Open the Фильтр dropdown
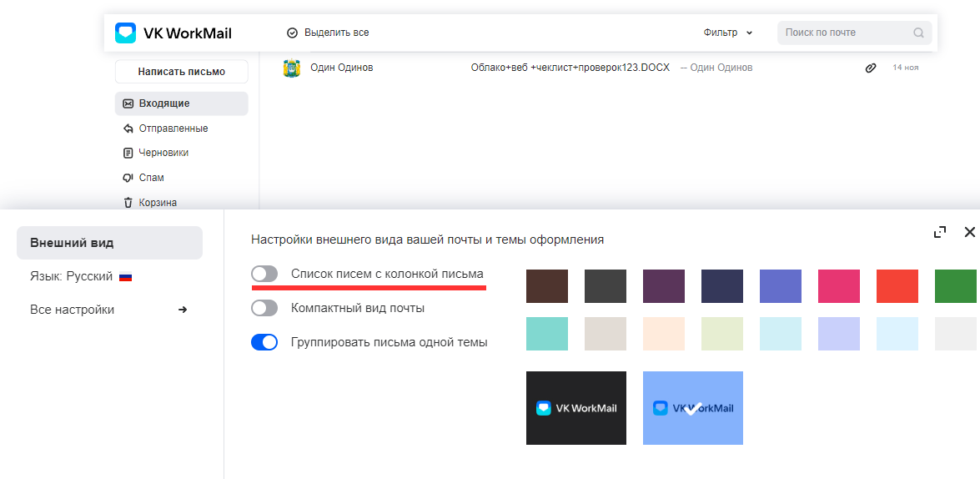This screenshot has width=980, height=479. coord(727,33)
